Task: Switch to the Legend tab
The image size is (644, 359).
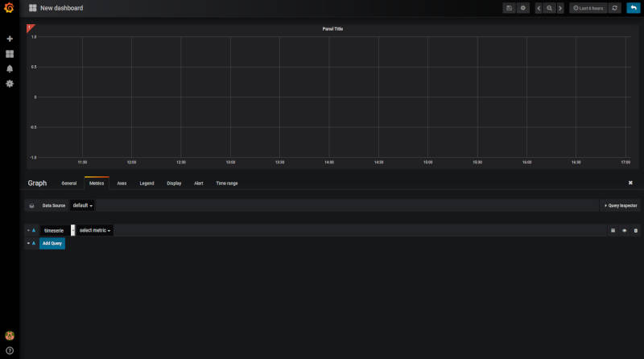Action: [x=147, y=184]
